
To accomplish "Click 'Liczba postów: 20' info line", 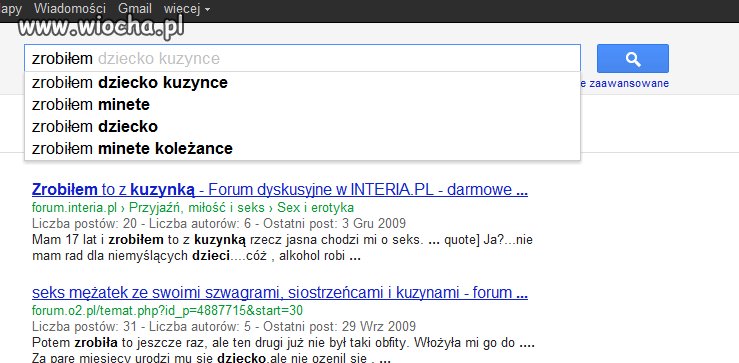I will point(219,223).
